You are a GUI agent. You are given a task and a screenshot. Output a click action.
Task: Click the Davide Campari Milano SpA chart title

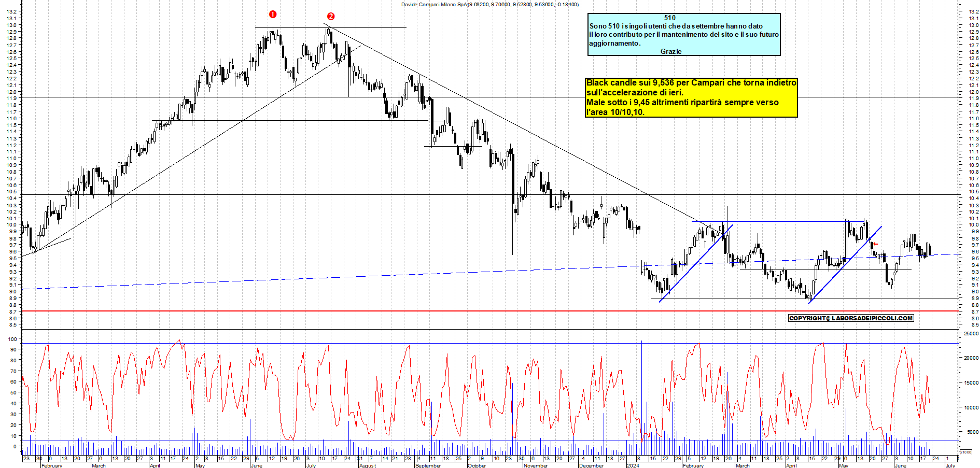(x=490, y=4)
